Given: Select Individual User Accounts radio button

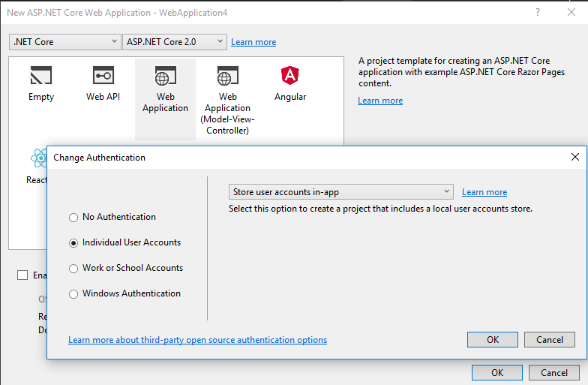Looking at the screenshot, I should tap(73, 243).
